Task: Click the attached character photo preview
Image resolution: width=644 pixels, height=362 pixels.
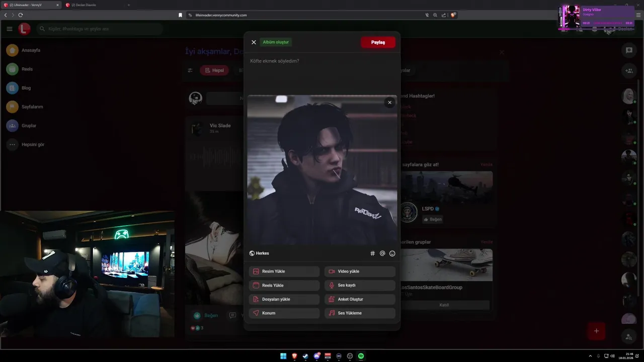Action: point(322,170)
